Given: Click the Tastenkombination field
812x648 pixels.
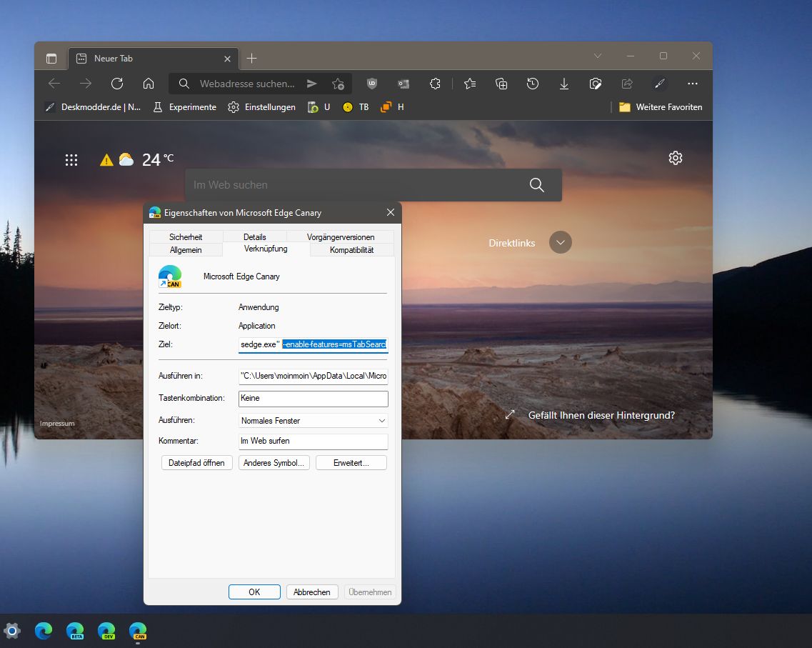Looking at the screenshot, I should click(314, 399).
